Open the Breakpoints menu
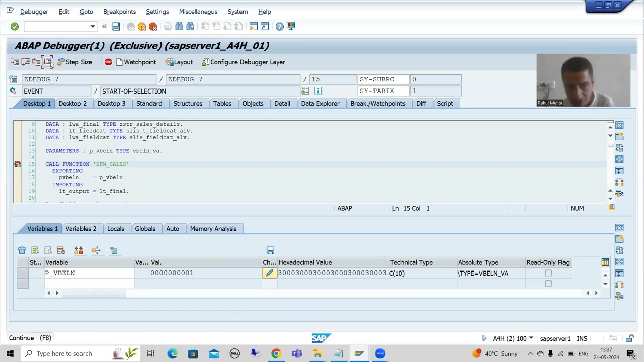The image size is (644, 362). pos(119,12)
